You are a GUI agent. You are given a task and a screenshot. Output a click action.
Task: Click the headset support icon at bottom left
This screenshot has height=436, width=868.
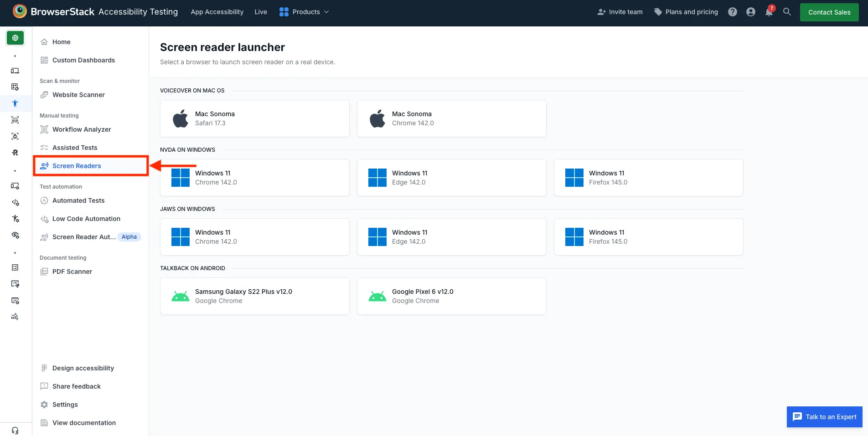click(x=15, y=430)
